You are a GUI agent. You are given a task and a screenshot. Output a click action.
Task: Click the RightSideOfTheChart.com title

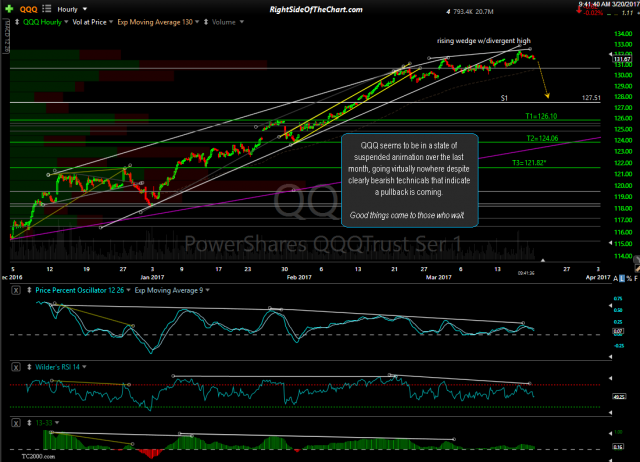[x=316, y=9]
